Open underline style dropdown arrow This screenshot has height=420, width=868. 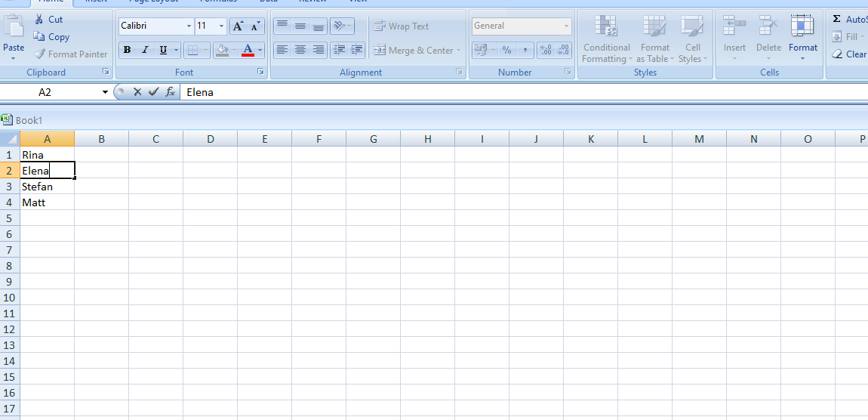tap(177, 51)
